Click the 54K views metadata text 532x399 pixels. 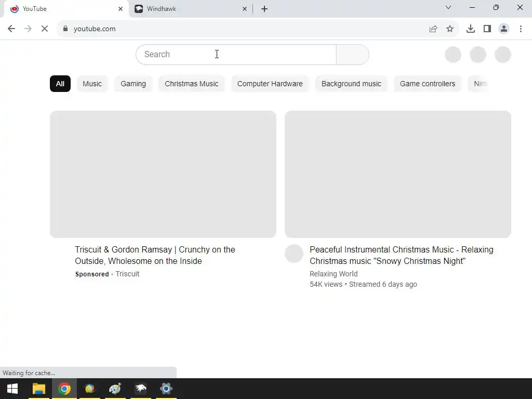pos(326,284)
